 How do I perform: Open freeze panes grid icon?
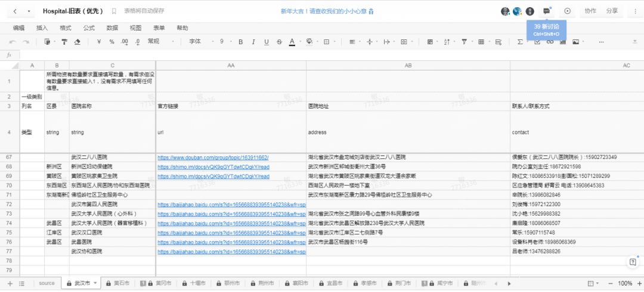(481, 42)
